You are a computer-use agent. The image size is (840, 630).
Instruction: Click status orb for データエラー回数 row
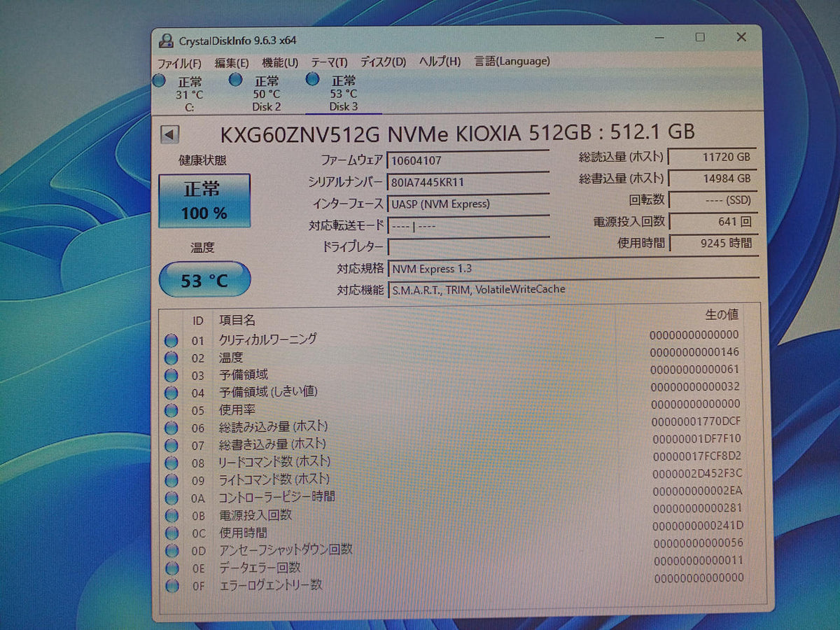click(x=171, y=568)
